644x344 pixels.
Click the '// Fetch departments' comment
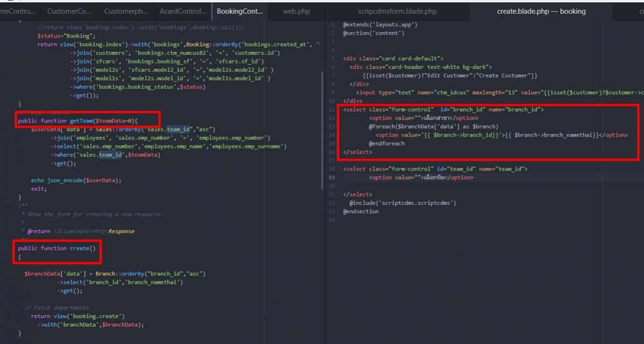56,308
